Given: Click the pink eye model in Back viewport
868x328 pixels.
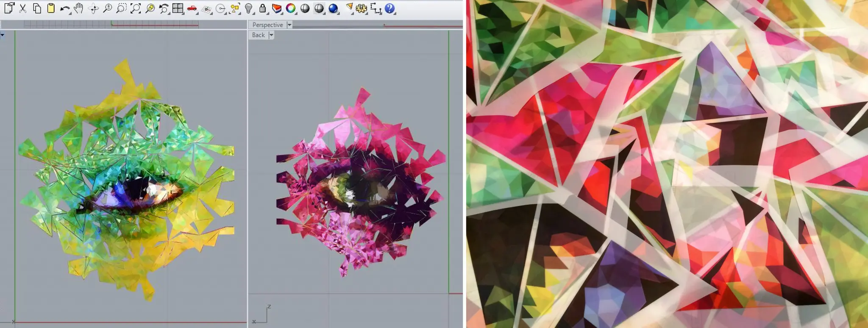Looking at the screenshot, I should click(x=360, y=182).
